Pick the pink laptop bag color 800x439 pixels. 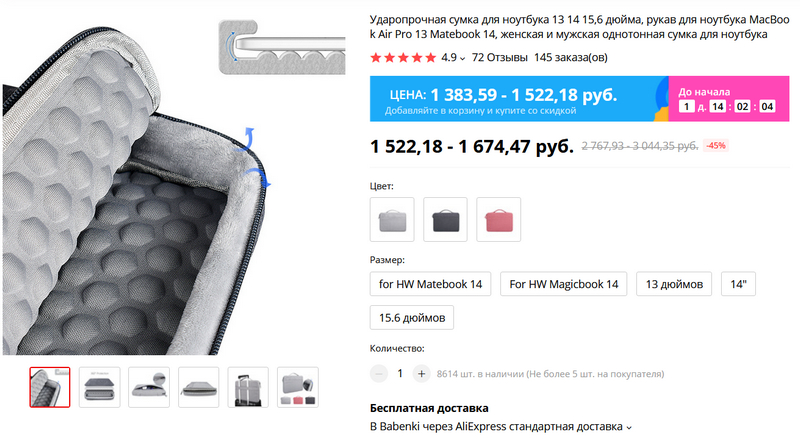(x=498, y=220)
